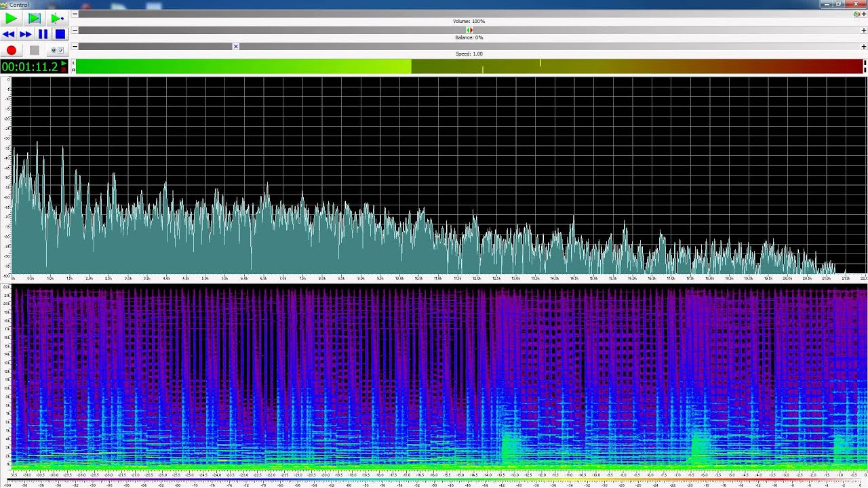Click inside the frequency spectrum graph
The height and width of the screenshot is (488, 868).
point(439,175)
